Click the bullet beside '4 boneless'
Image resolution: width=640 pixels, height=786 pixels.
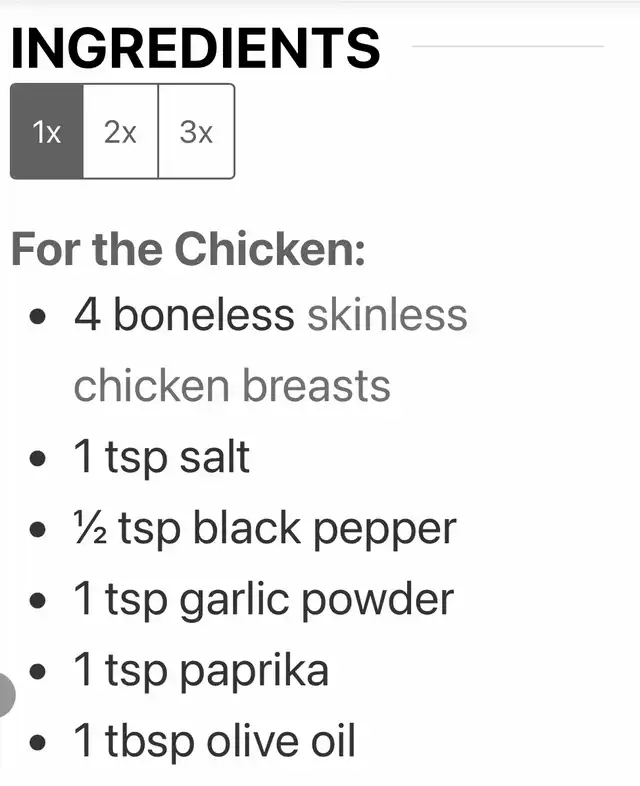tap(38, 317)
